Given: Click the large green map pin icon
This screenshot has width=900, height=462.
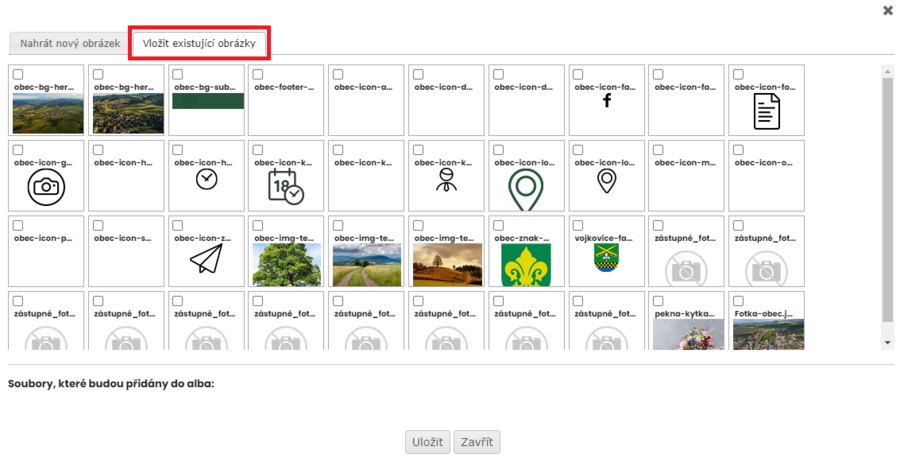Looking at the screenshot, I should tap(526, 187).
